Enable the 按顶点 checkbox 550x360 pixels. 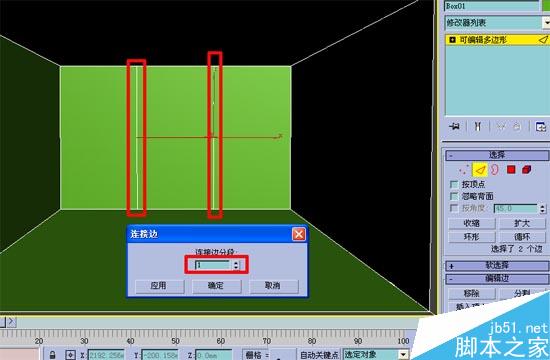454,184
